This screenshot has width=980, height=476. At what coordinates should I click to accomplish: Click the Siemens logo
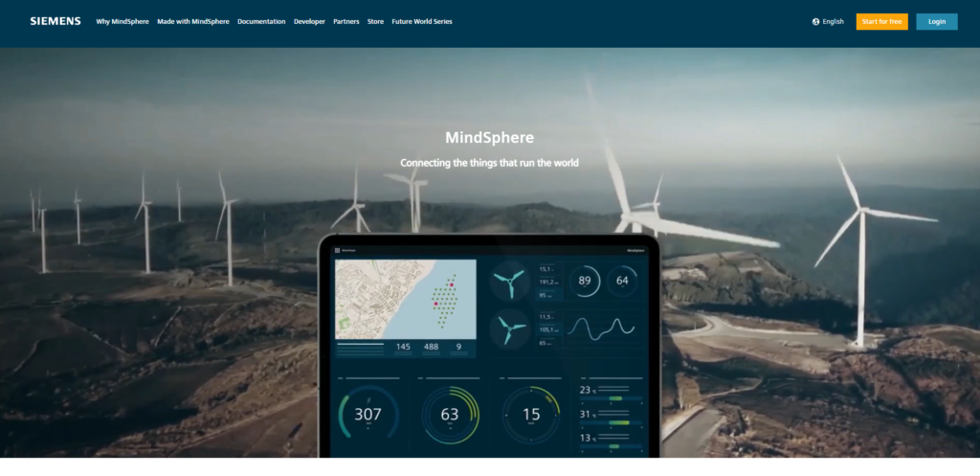point(55,21)
